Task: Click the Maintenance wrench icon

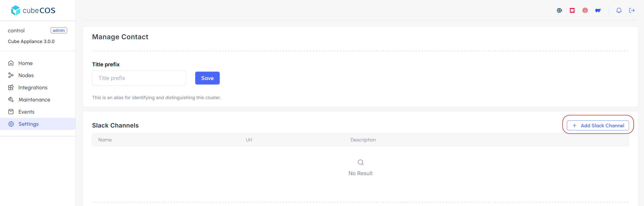Action: click(11, 99)
